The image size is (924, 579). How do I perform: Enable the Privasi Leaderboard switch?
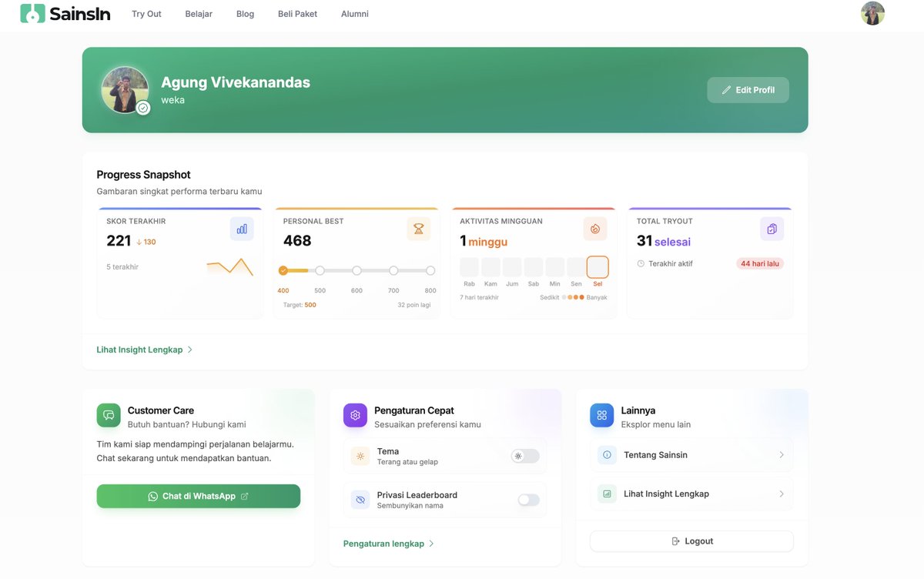point(528,500)
